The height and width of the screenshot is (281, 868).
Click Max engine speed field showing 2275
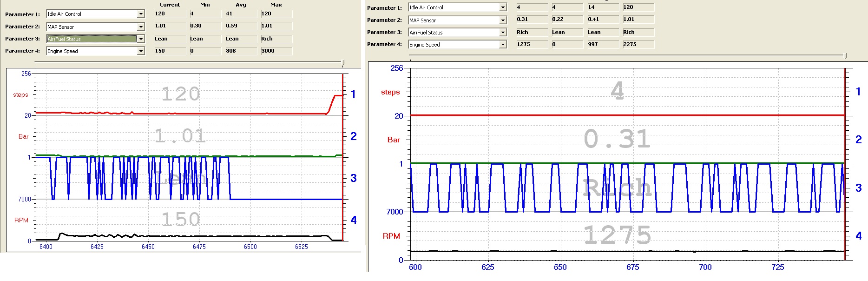coord(638,44)
